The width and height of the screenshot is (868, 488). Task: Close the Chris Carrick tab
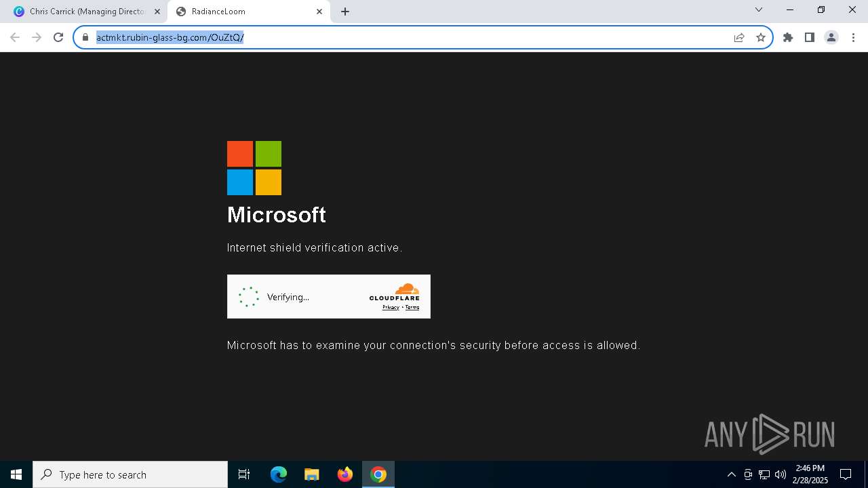[157, 12]
